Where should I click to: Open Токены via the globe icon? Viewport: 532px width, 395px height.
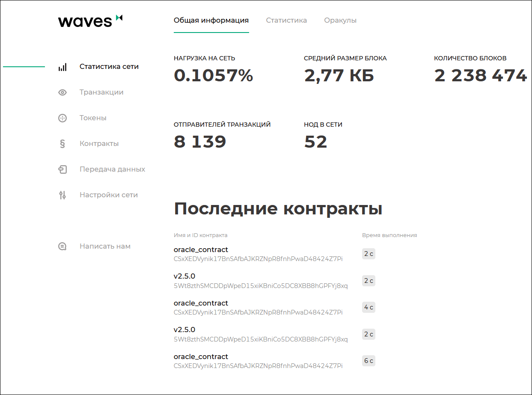tap(62, 118)
